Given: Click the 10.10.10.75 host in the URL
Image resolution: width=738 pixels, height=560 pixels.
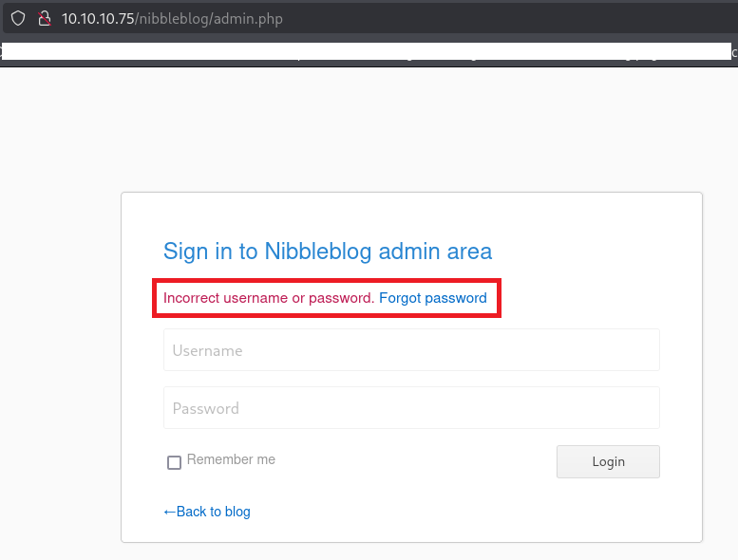Looking at the screenshot, I should tap(98, 18).
